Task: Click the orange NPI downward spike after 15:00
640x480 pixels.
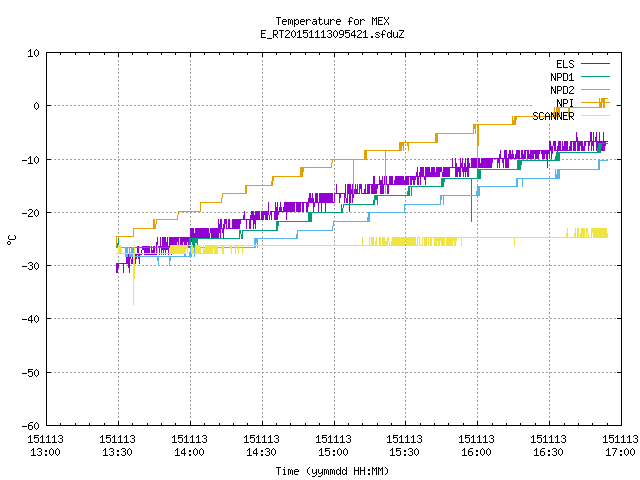Action: [353, 178]
